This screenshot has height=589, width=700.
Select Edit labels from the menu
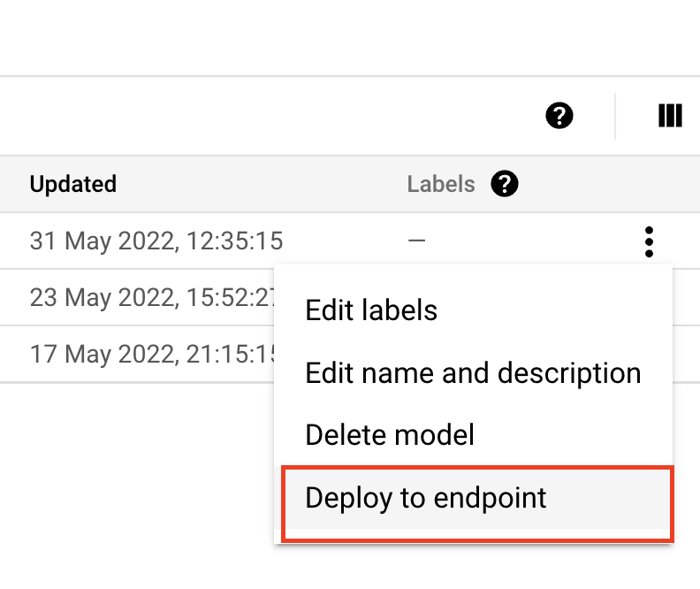[371, 310]
